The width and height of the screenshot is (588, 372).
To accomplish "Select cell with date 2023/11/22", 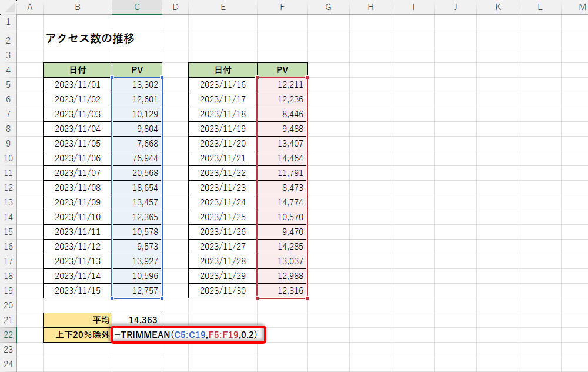I will point(223,172).
